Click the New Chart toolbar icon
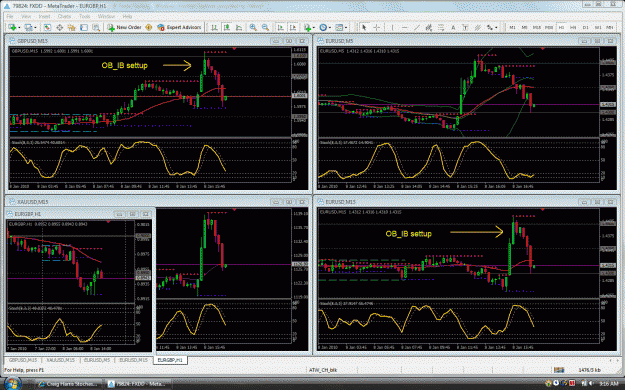 point(12,28)
